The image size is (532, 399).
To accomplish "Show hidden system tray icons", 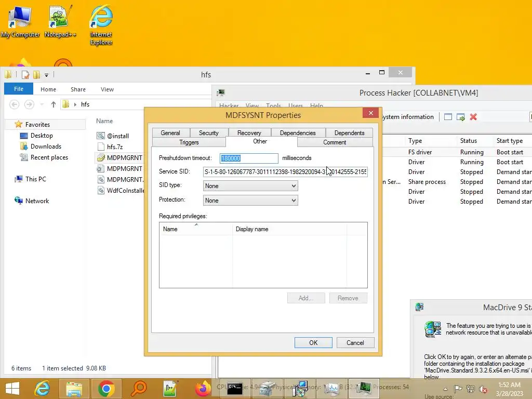I will pos(445,389).
